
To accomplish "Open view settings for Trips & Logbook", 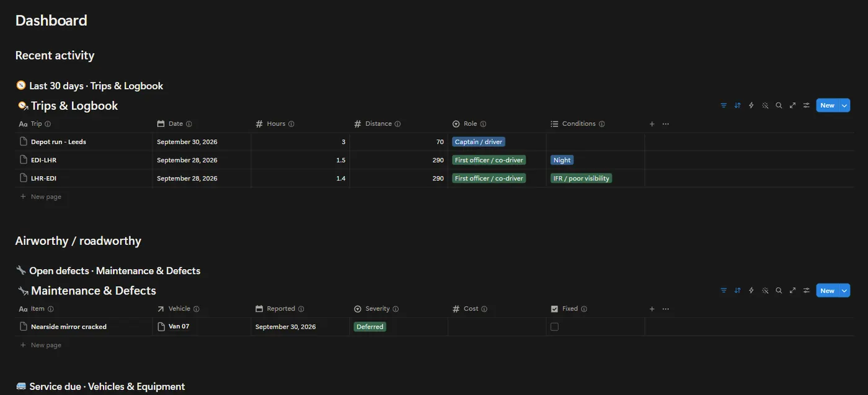I will pos(806,105).
